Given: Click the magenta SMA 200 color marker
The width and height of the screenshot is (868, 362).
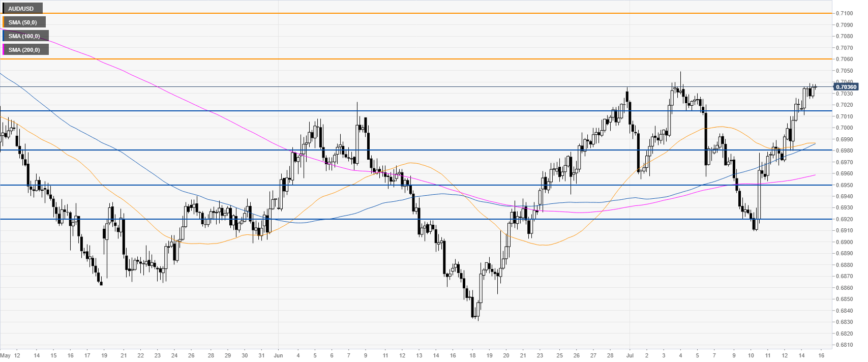Looking at the screenshot, I should point(4,50).
